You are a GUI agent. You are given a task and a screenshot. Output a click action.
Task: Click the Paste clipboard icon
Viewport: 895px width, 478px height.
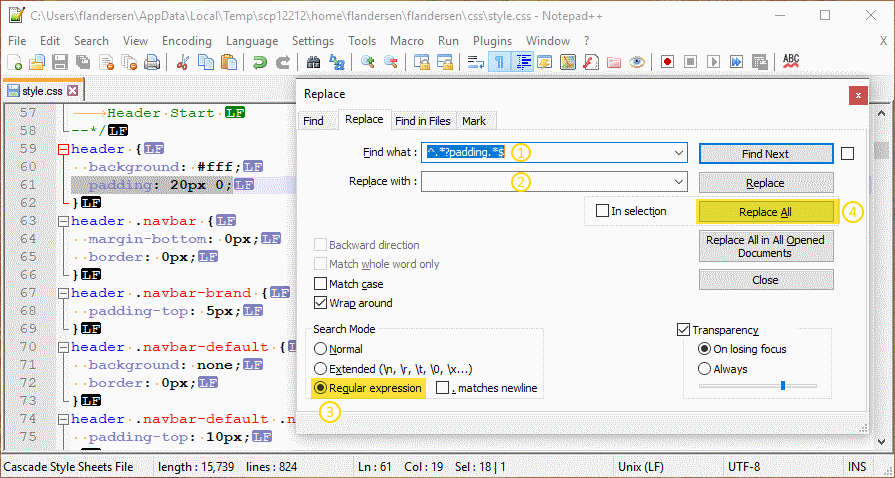(228, 62)
